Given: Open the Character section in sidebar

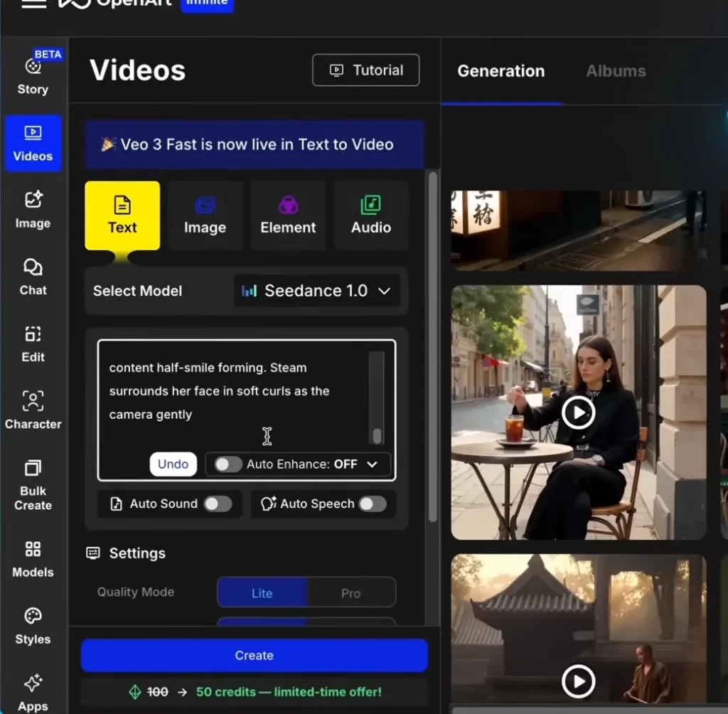Looking at the screenshot, I should click(x=33, y=410).
